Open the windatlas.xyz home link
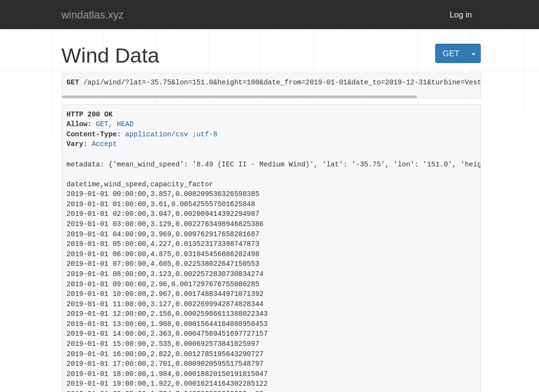Viewport: 539px width, 392px height. 92,15
